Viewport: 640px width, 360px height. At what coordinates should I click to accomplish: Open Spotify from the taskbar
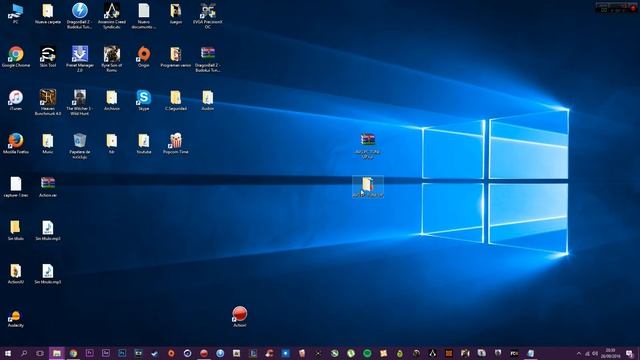[x=367, y=353]
